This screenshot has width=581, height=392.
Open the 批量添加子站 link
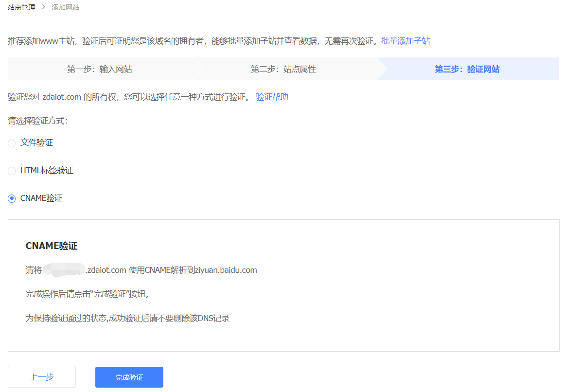coord(405,41)
